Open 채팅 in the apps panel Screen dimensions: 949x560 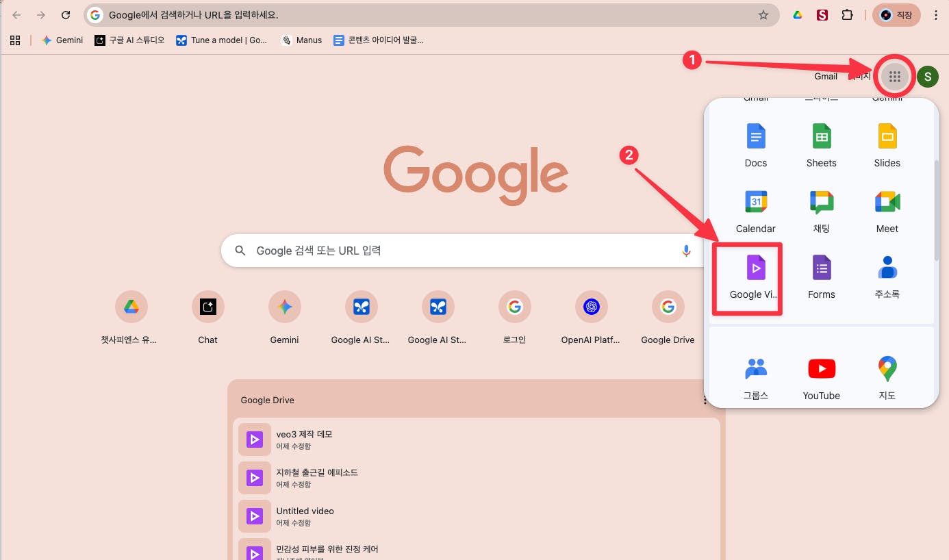pos(822,212)
